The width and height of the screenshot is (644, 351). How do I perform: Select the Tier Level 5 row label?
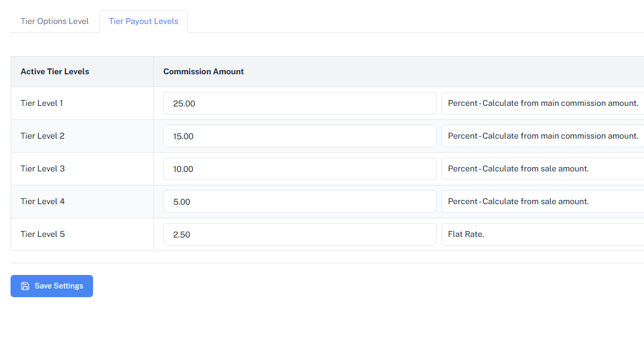point(42,234)
